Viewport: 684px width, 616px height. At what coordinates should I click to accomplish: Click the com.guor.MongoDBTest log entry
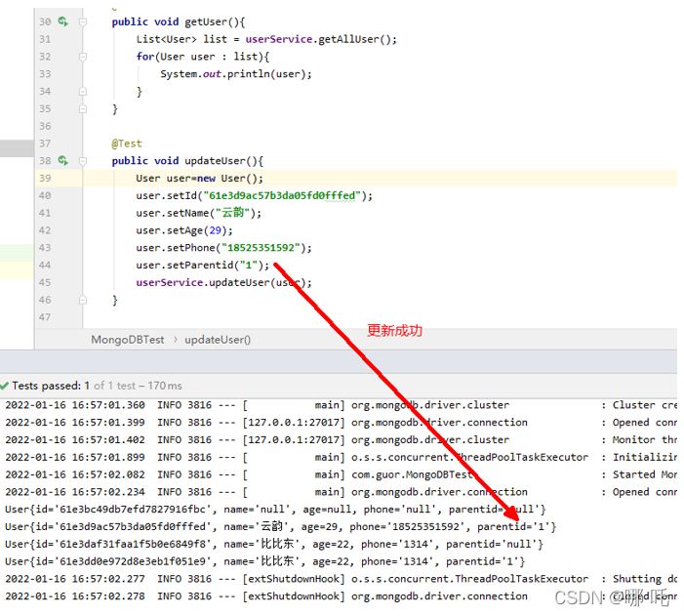click(x=341, y=474)
